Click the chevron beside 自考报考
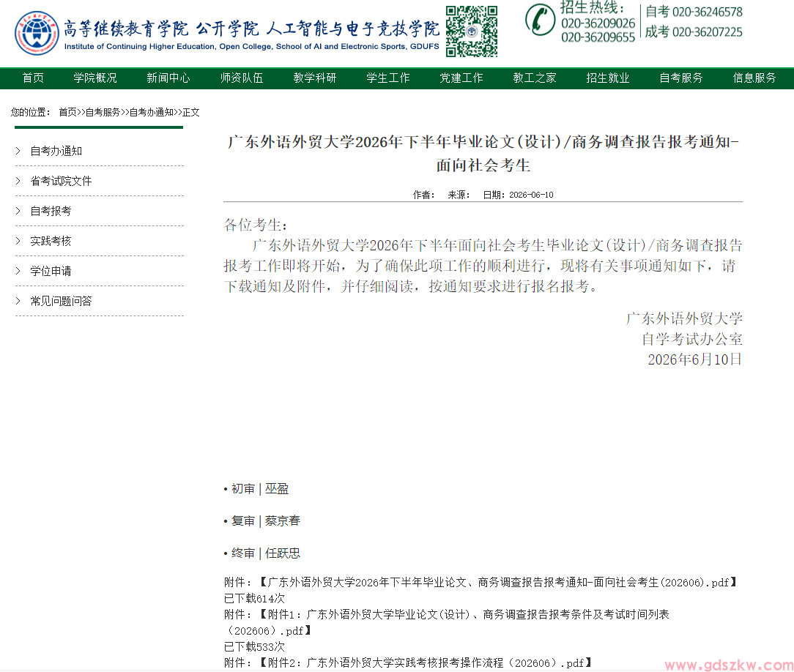This screenshot has height=672, width=794. pos(18,211)
